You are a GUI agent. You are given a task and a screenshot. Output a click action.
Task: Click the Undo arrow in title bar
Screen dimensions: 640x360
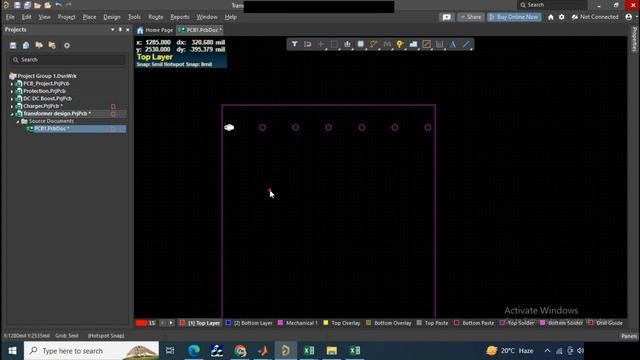(x=58, y=5)
